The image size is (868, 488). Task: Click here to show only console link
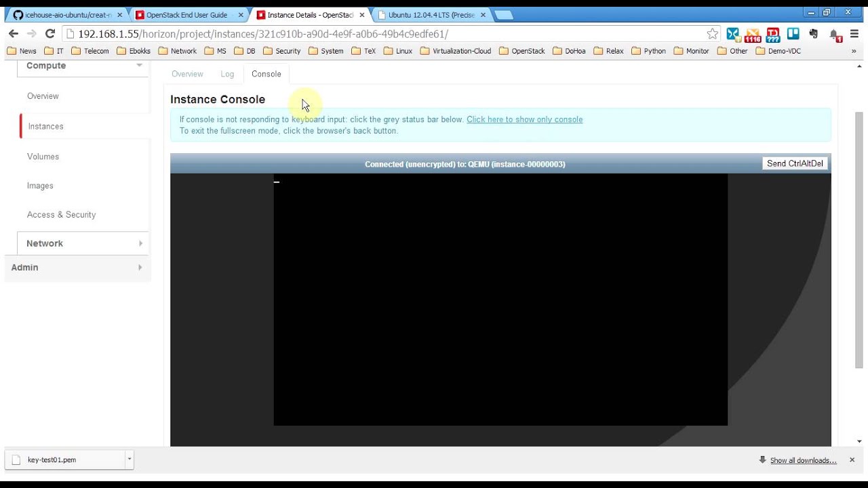524,119
